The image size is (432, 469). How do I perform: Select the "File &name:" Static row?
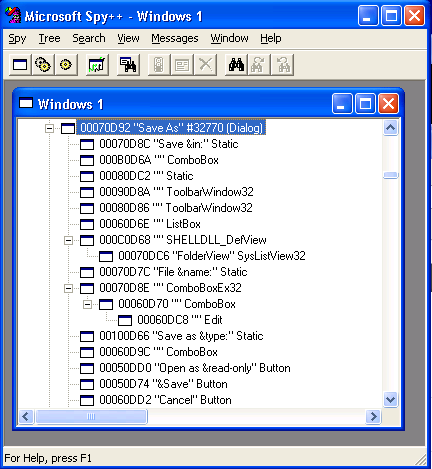pyautogui.click(x=173, y=272)
